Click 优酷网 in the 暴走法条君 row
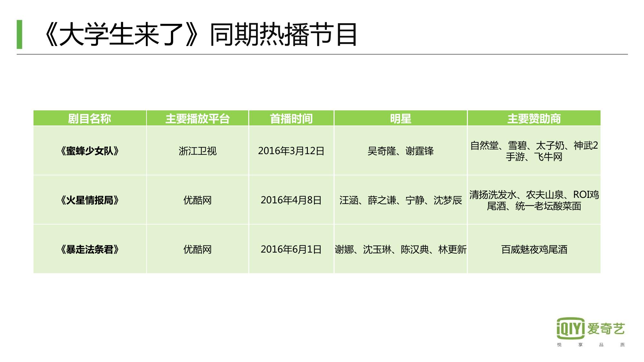 pos(197,249)
